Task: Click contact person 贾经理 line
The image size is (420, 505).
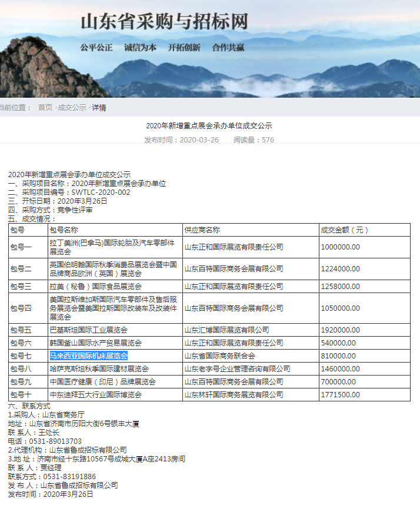Action: tap(35, 468)
